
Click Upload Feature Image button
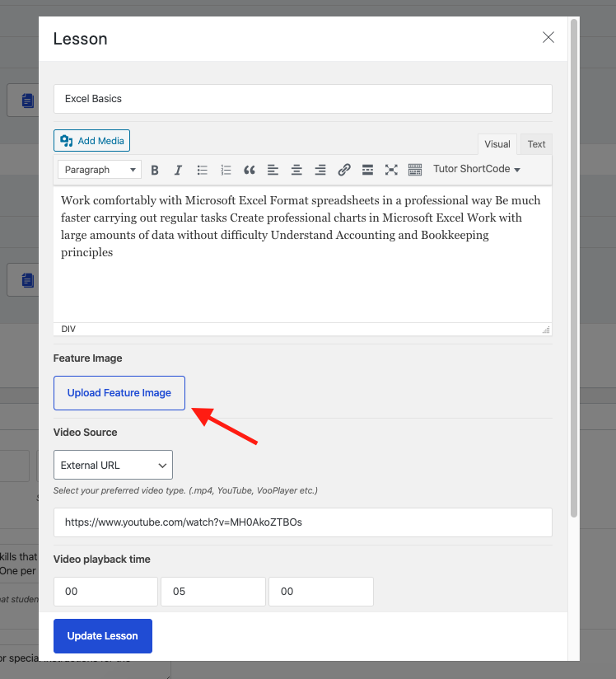[x=119, y=393]
